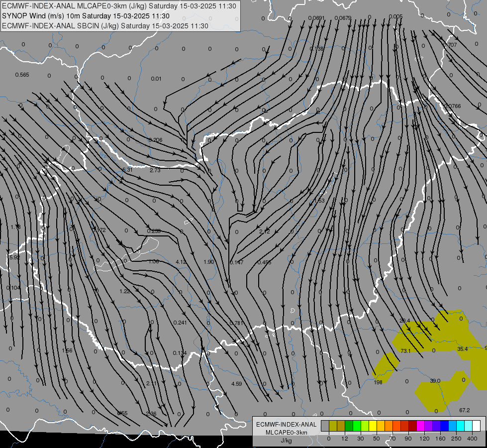Image resolution: width=487 pixels, height=448 pixels.
Task: Click the map value 0.0679
Action: click(343, 18)
